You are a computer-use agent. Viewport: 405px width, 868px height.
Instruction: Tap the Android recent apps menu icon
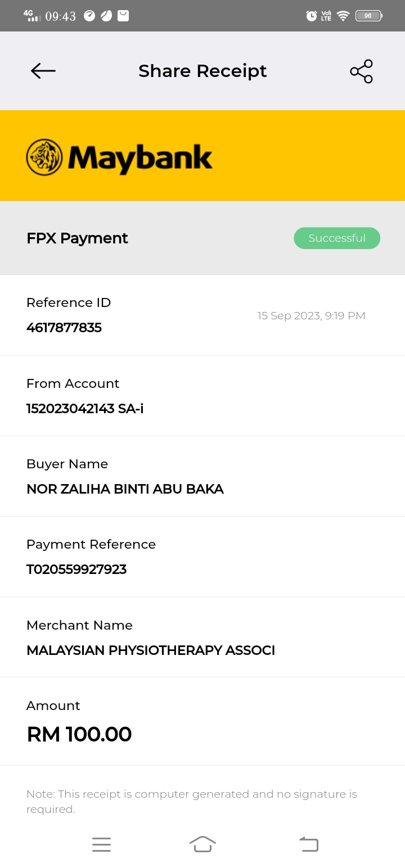tap(101, 844)
